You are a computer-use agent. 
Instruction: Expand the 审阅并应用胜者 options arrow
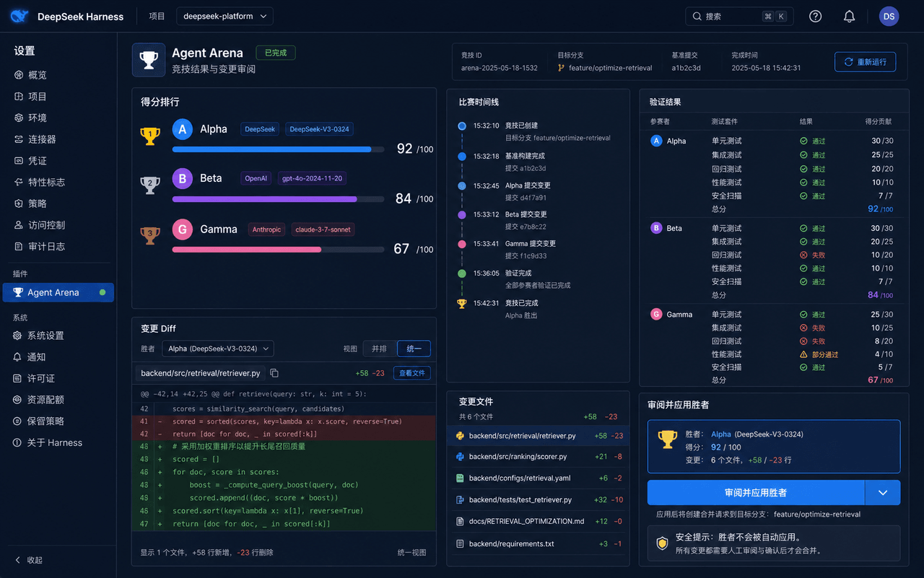pos(883,493)
